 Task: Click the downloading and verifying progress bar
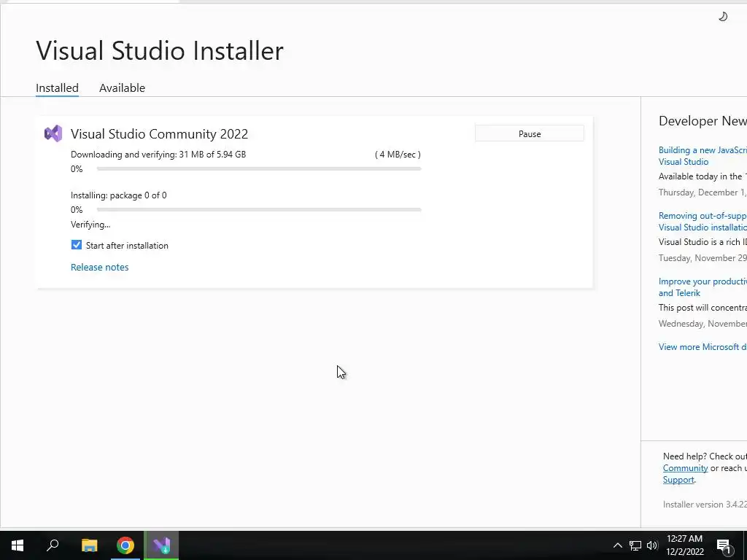[259, 168]
